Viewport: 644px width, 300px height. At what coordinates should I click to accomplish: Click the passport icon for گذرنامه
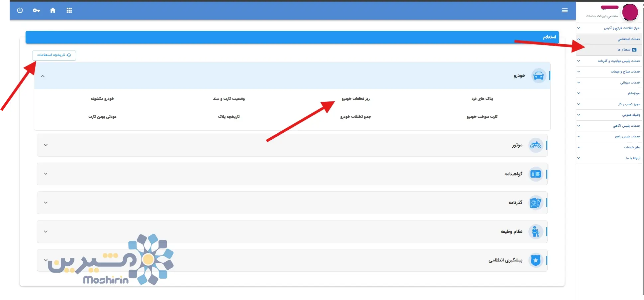click(x=535, y=203)
